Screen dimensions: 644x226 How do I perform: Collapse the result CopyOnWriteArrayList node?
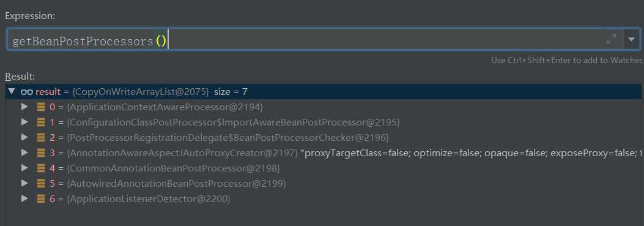point(12,91)
